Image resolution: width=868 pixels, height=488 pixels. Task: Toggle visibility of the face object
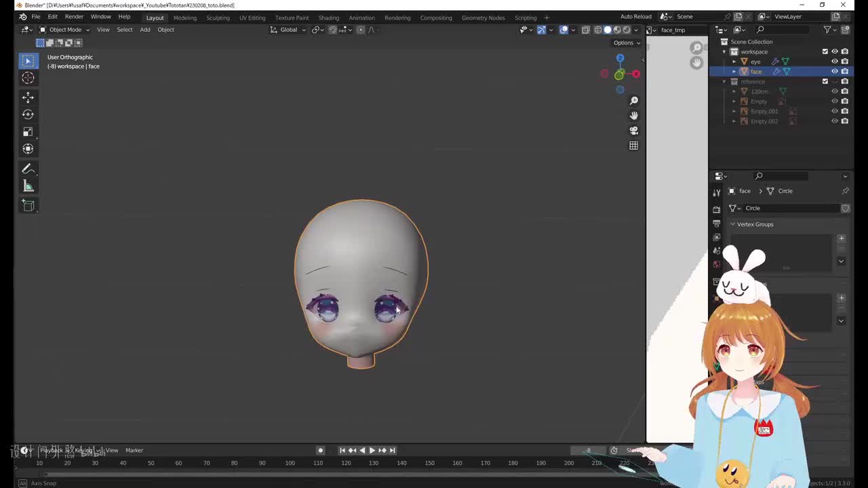click(x=835, y=71)
